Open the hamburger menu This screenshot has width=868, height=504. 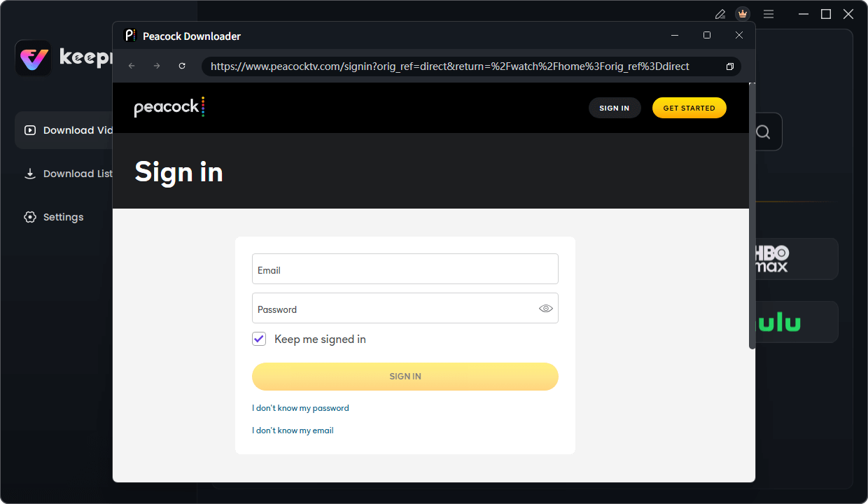(768, 13)
